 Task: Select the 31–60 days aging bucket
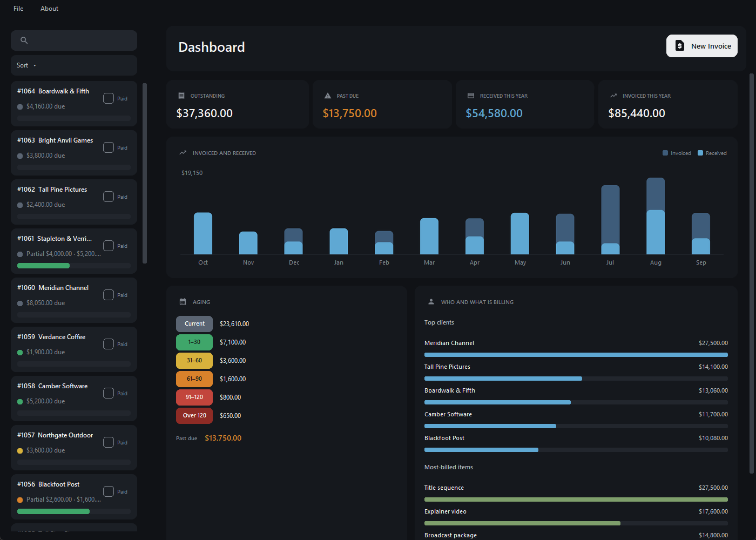[x=194, y=361]
